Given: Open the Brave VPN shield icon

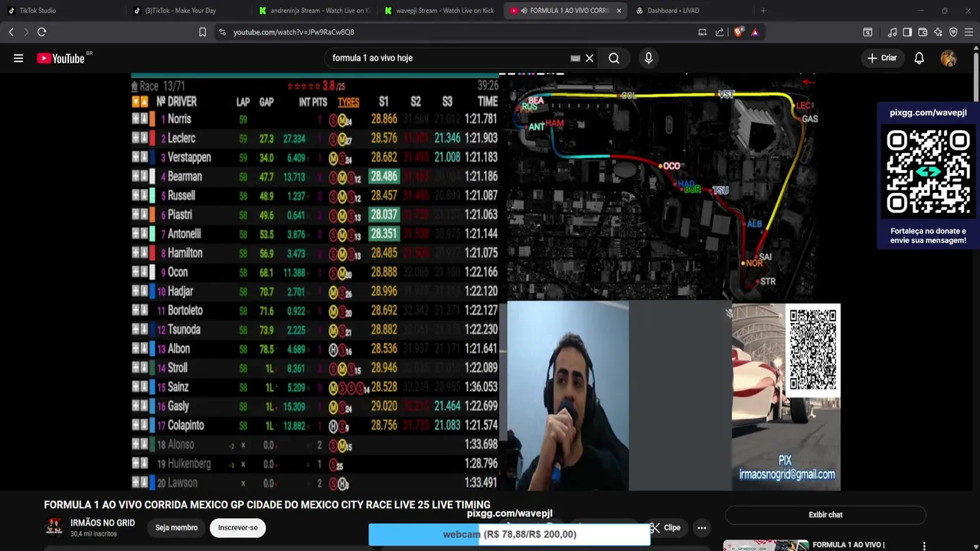Looking at the screenshot, I should point(953,32).
